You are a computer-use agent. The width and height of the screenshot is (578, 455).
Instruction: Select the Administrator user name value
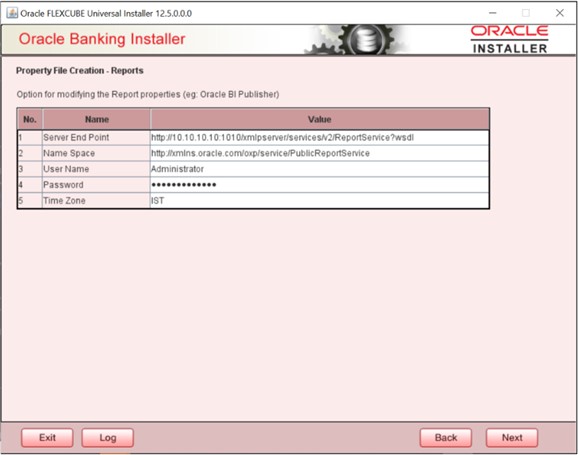[320, 169]
